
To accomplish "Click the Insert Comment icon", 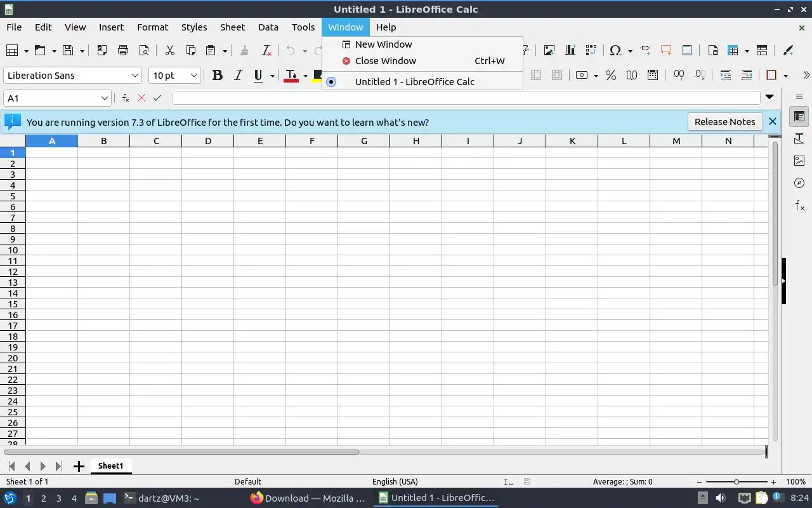I will pos(666,50).
